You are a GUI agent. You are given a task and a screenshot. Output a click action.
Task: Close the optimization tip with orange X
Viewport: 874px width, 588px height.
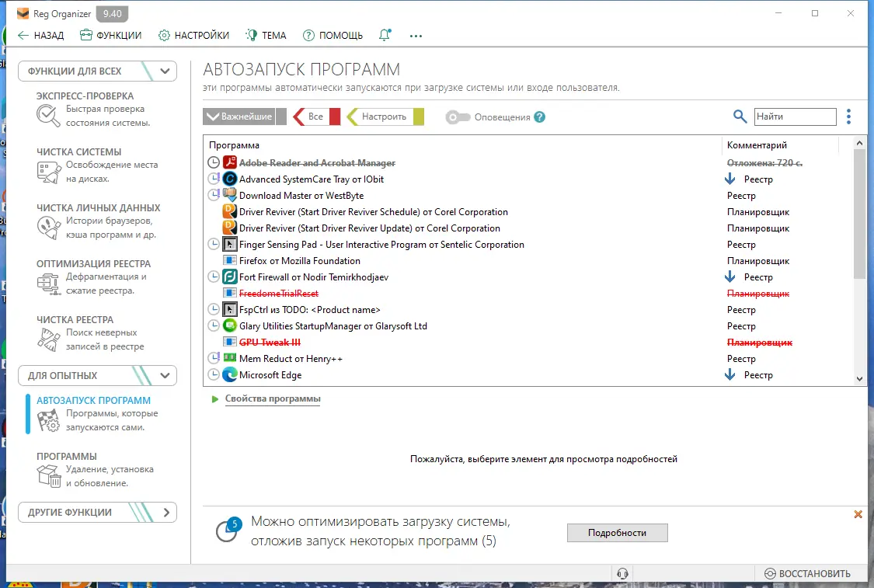click(858, 514)
